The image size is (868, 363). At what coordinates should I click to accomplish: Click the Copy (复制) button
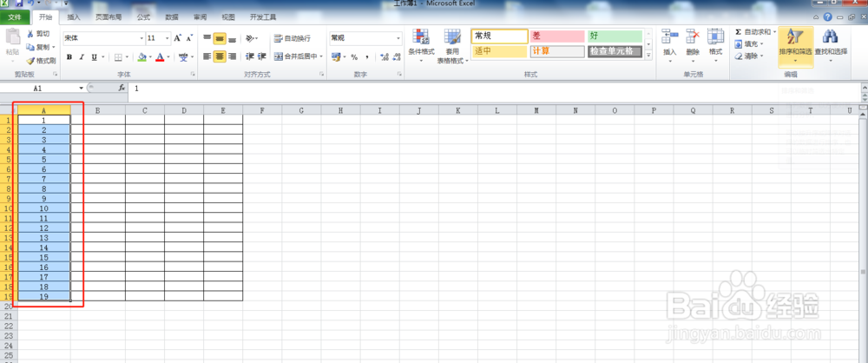tap(38, 47)
